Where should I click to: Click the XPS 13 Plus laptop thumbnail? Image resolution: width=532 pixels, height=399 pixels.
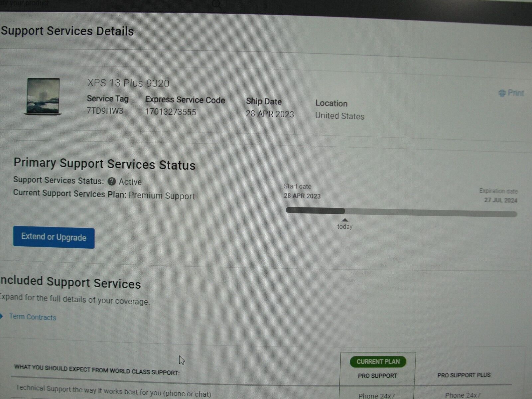tap(43, 97)
